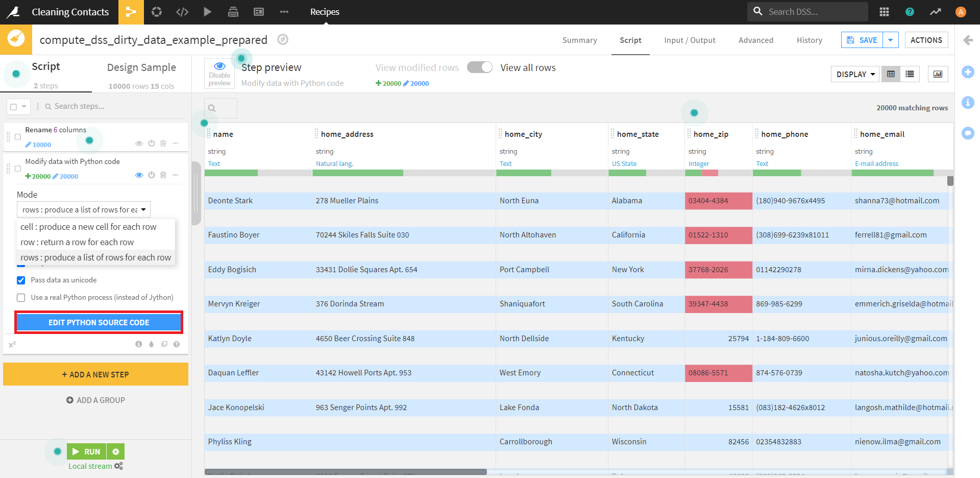Open the home_zip Integer meaning dropdown

699,163
